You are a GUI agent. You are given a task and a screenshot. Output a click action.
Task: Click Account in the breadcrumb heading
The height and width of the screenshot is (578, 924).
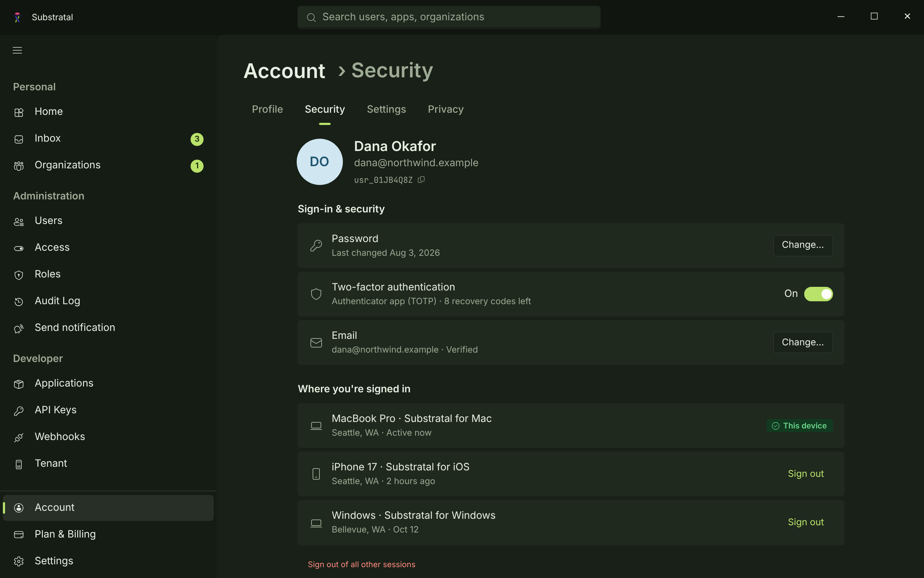click(284, 71)
